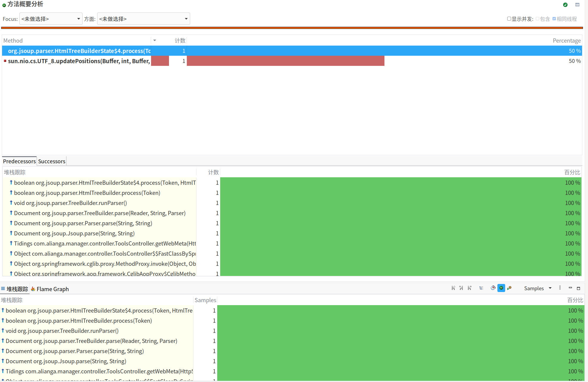Open the table settings icon at top right
The height and width of the screenshot is (382, 588).
(x=577, y=5)
